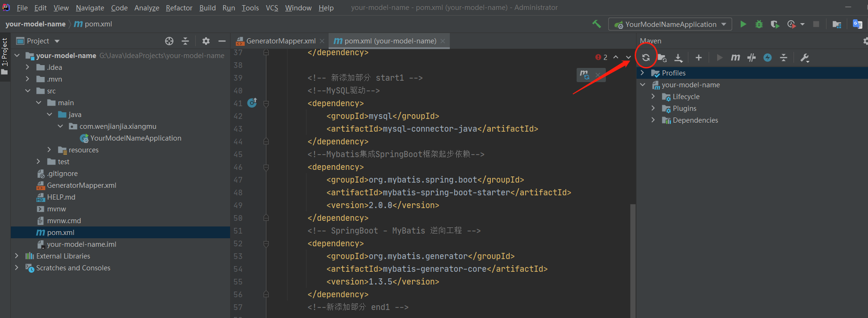Toggle Maven offline mode lightning icon
The image size is (868, 318).
[x=768, y=58]
